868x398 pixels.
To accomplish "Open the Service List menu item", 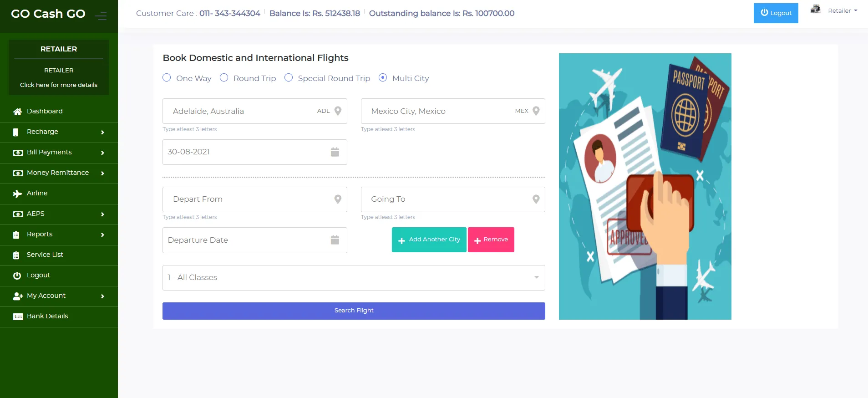I will 45,255.
